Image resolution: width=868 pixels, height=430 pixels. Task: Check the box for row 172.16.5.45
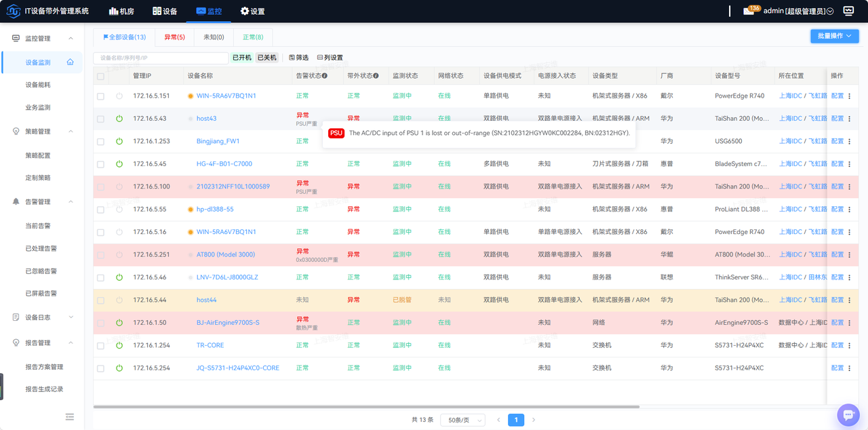tap(100, 164)
